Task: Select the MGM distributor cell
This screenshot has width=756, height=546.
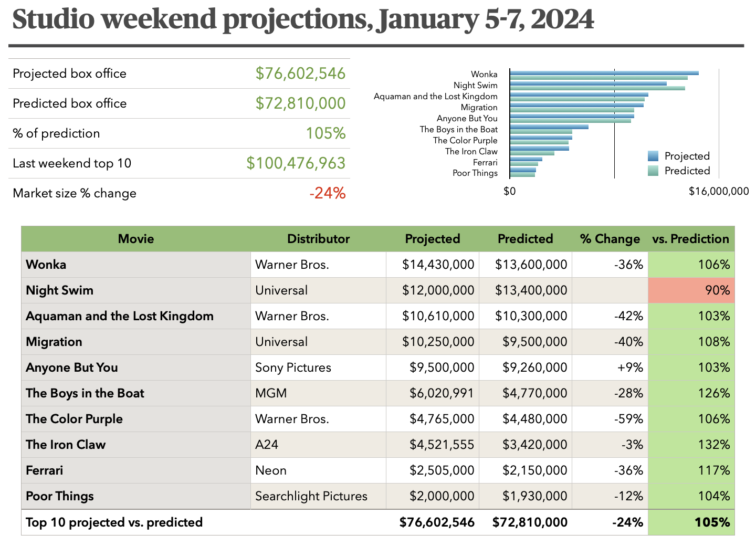Action: point(271,393)
